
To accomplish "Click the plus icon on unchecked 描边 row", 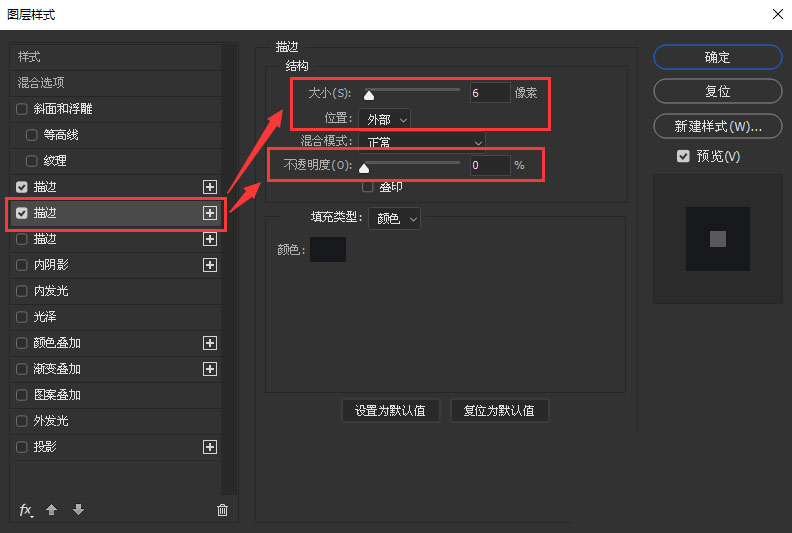I will click(210, 239).
